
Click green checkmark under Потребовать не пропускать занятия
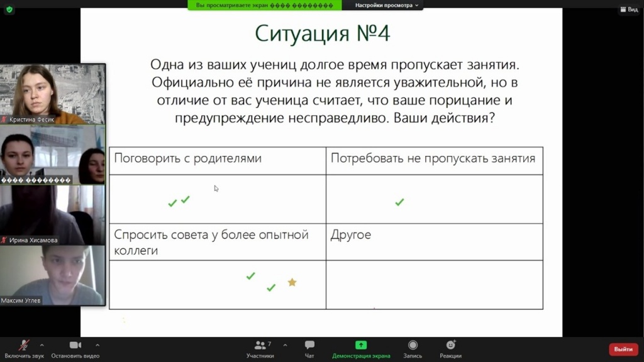tap(399, 202)
